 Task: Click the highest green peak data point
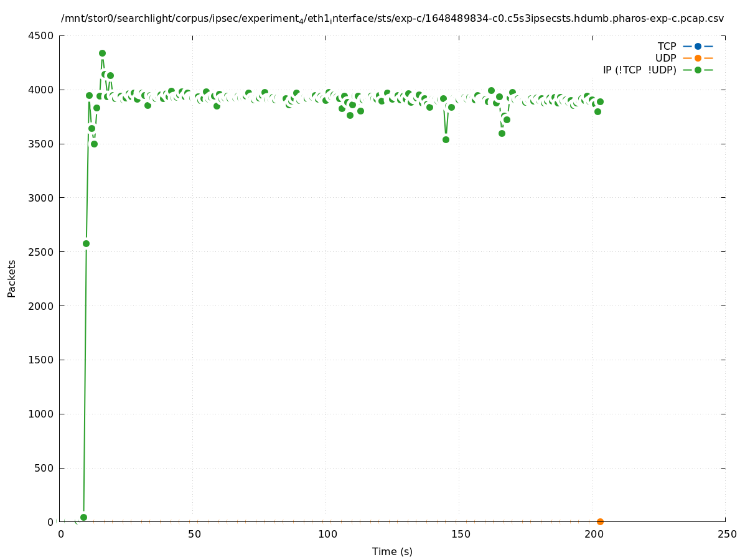point(102,53)
